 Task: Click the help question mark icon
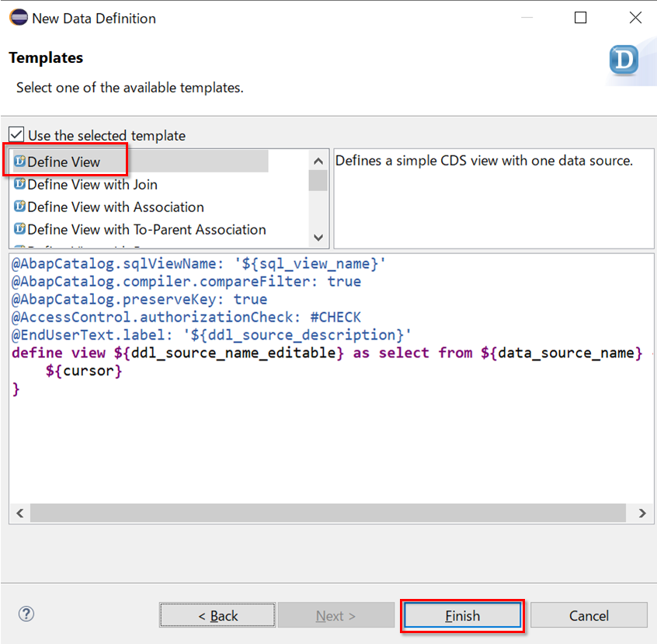click(x=26, y=614)
